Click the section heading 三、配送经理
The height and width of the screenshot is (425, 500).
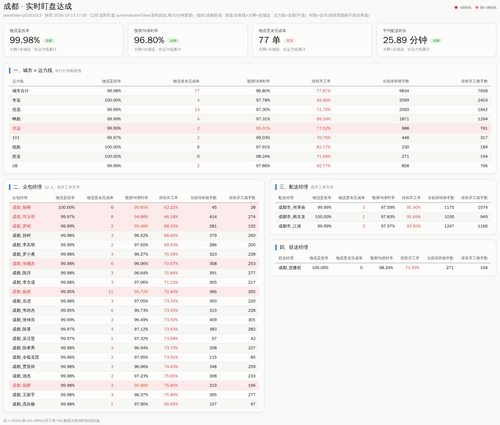[294, 187]
